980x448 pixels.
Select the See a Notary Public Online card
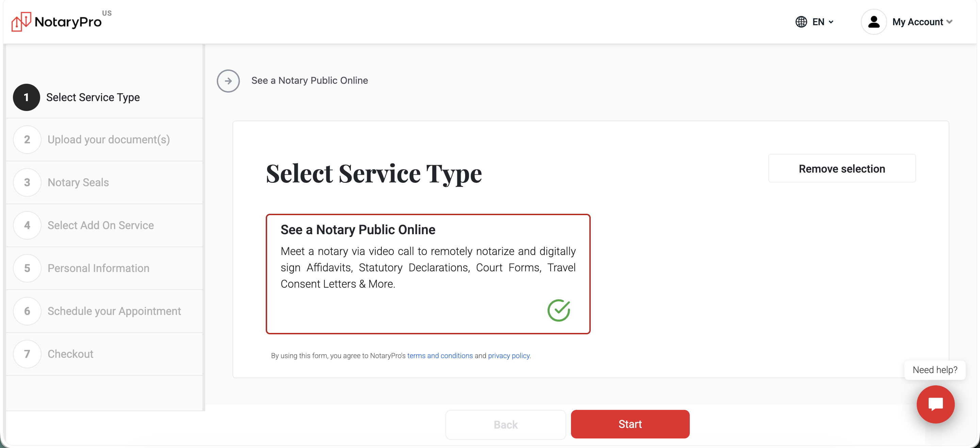click(428, 274)
